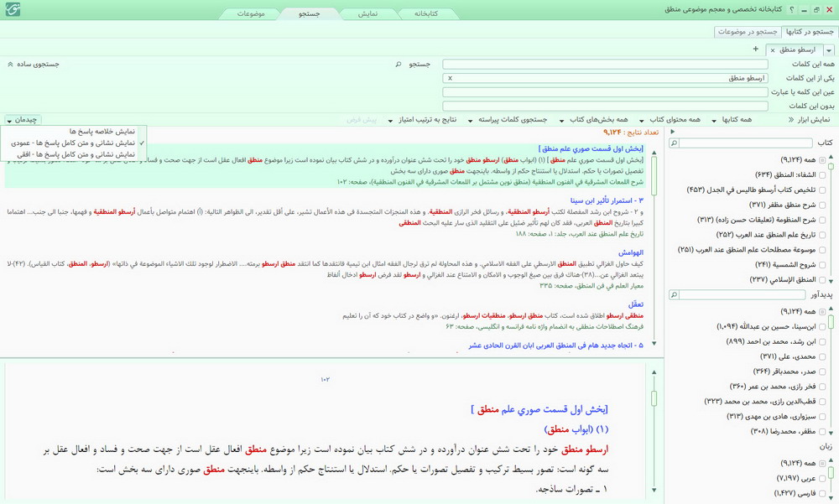The image size is (839, 504).
Task: Click the نمایش ابزار double-chevron icon
Action: (791, 120)
